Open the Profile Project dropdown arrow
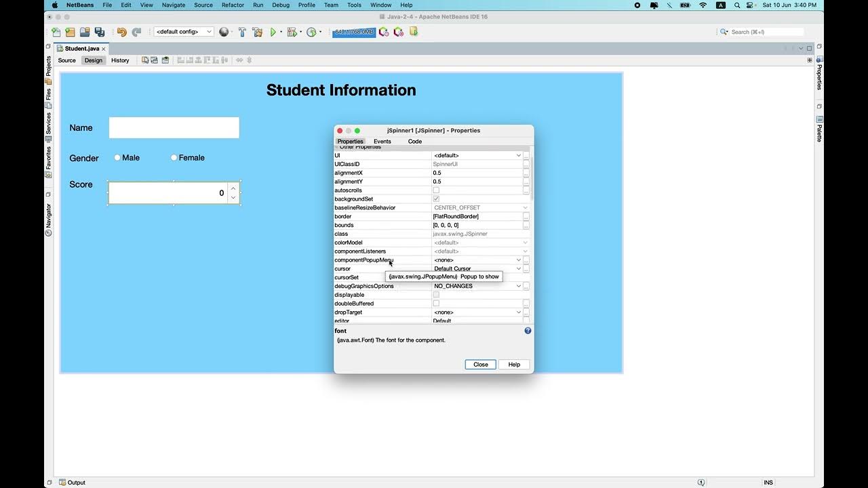 319,32
